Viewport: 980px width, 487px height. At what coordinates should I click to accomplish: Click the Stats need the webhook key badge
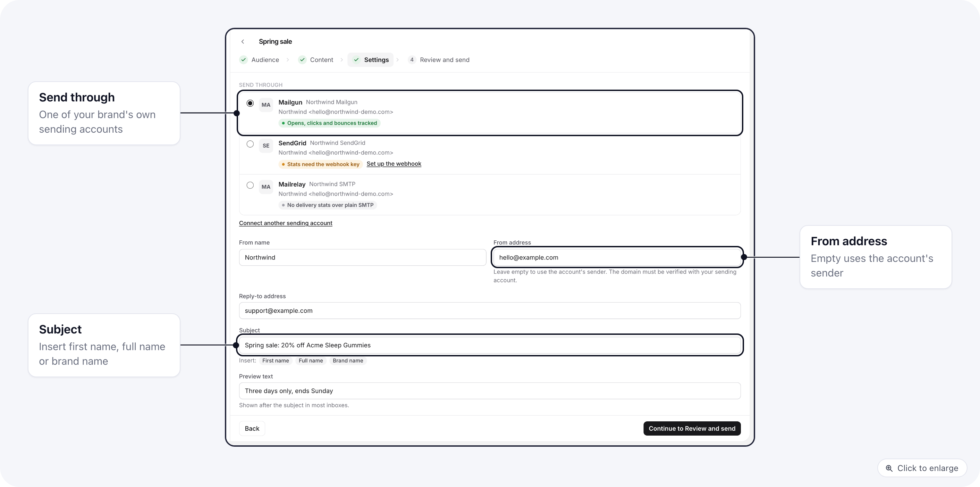(321, 164)
